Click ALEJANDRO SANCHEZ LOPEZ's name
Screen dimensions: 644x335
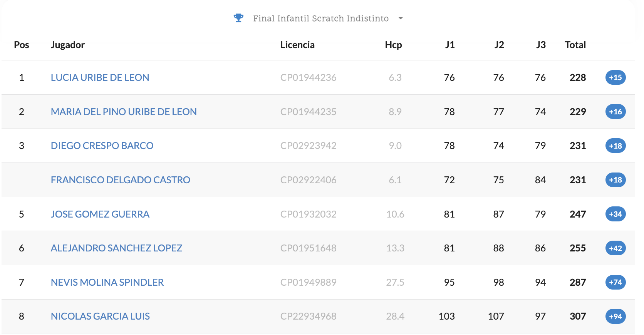(x=116, y=248)
